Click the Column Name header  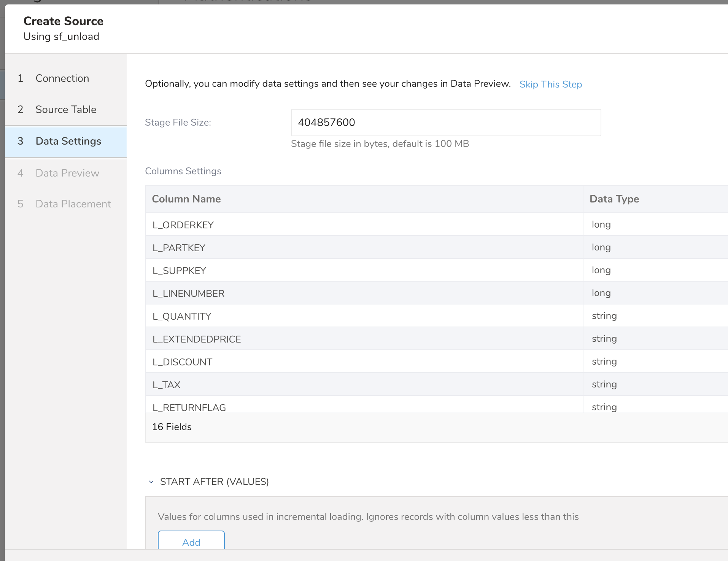pos(186,199)
